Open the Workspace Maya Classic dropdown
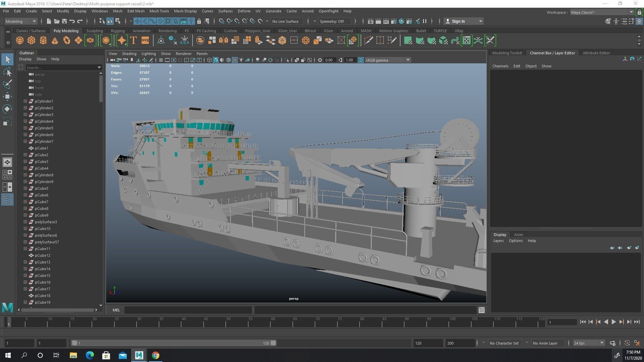The width and height of the screenshot is (644, 362). [x=602, y=12]
